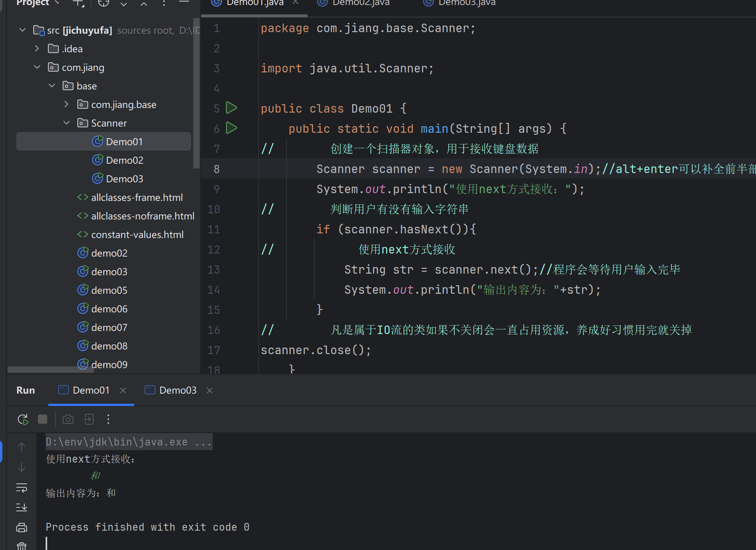Open Run toolbar three-dot more menu
756x550 pixels.
(x=108, y=419)
